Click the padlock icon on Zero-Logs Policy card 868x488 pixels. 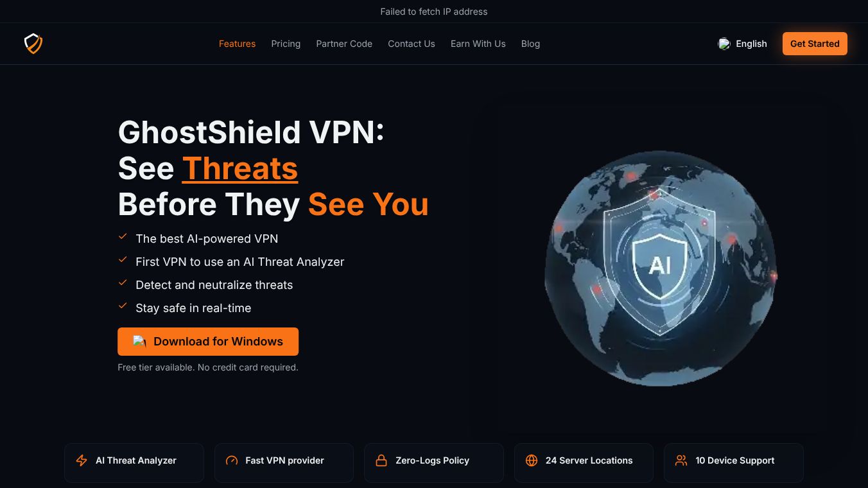click(381, 460)
